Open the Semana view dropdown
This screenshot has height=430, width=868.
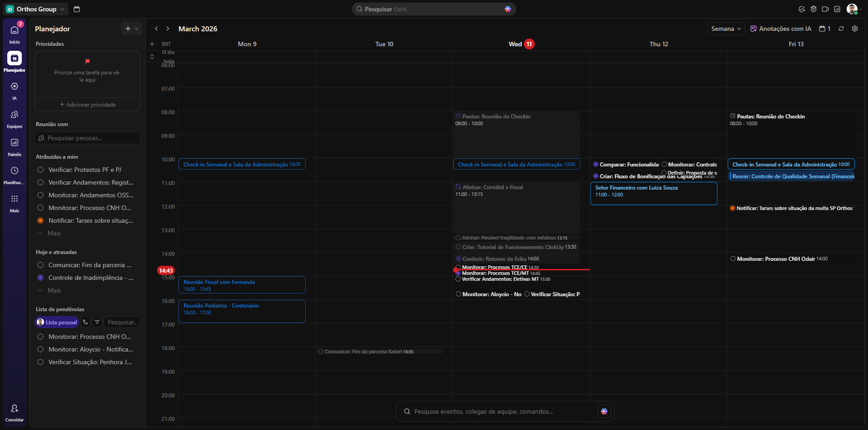coord(726,29)
